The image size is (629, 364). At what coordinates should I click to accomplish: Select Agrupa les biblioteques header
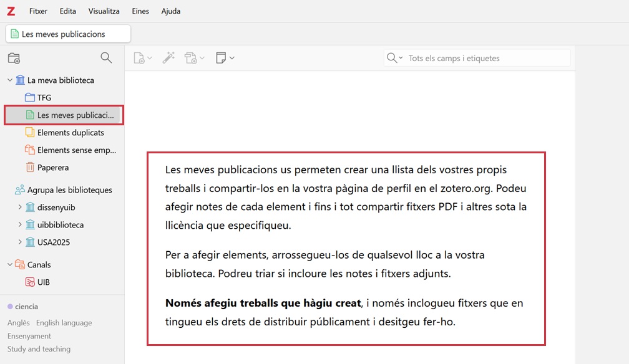pyautogui.click(x=69, y=190)
